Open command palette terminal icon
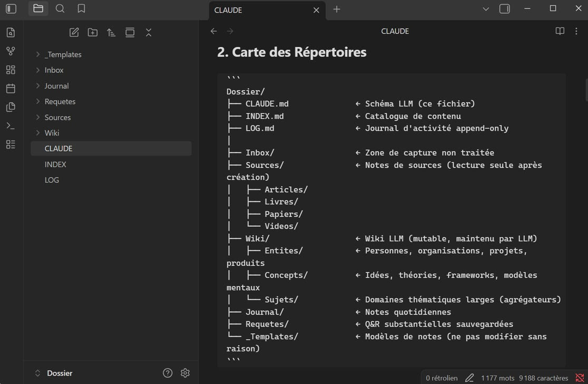The image size is (588, 384). tap(11, 126)
